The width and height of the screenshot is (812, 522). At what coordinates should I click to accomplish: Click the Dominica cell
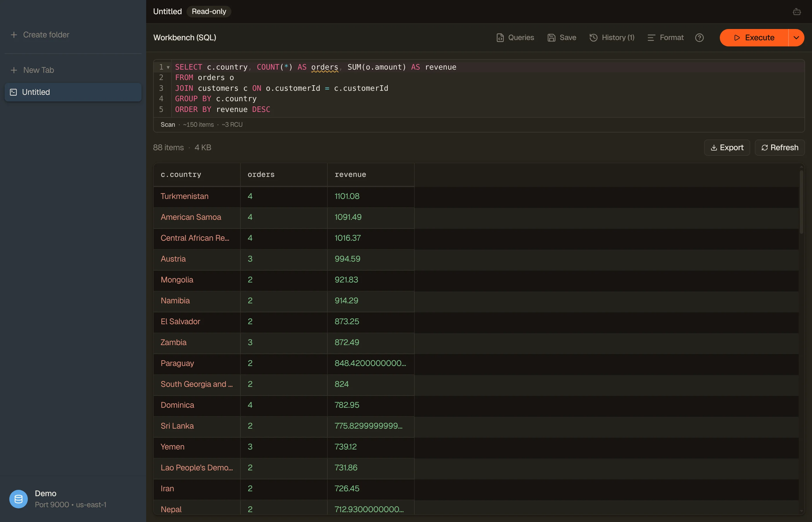[x=197, y=405]
